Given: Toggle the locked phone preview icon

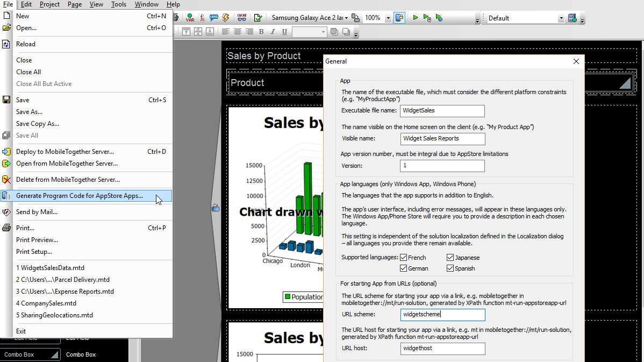Looking at the screenshot, I should tap(399, 18).
